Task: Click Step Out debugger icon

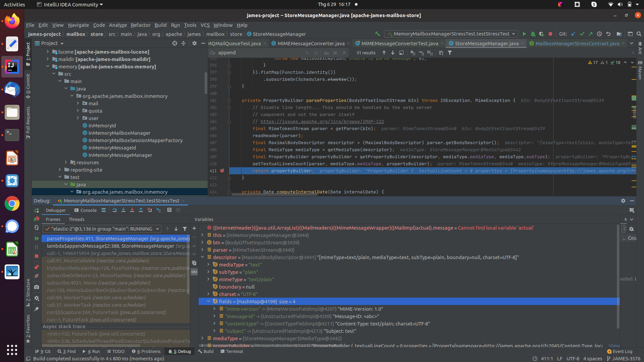Action: coord(141,210)
